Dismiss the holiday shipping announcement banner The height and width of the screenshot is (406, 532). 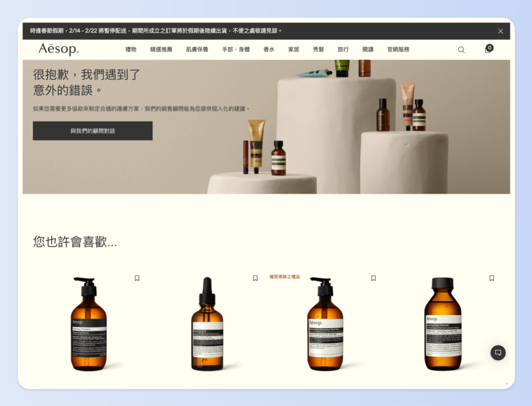(500, 31)
